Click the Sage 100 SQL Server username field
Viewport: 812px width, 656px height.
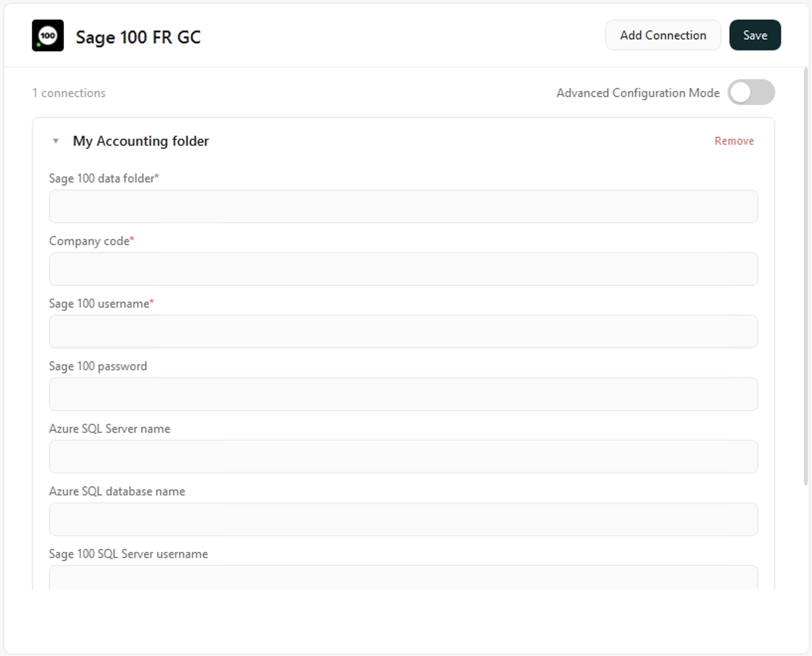[403, 577]
